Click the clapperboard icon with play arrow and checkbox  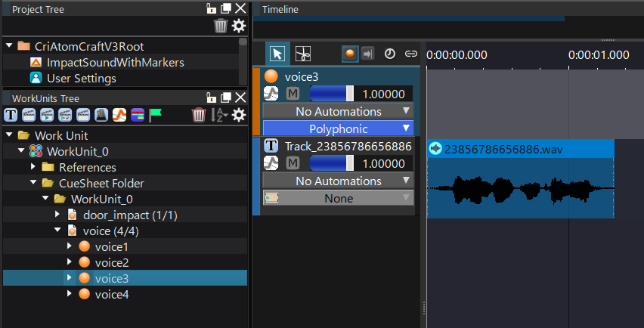tap(65, 115)
